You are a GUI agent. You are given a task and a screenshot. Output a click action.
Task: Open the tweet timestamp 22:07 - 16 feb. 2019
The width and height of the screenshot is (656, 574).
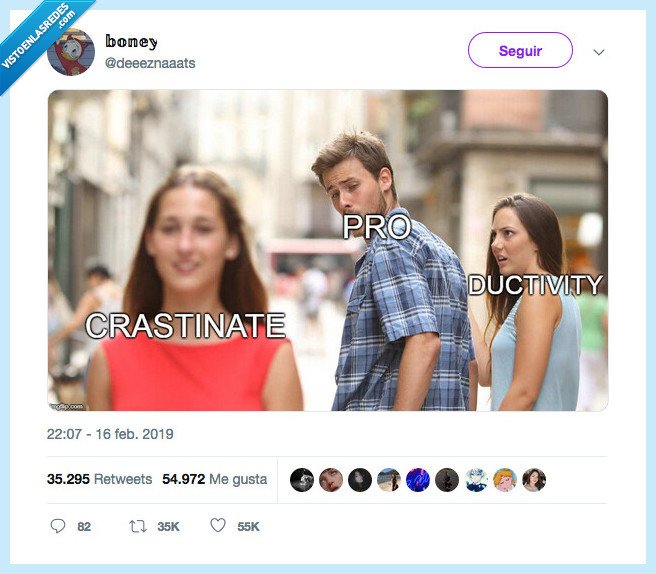point(110,434)
